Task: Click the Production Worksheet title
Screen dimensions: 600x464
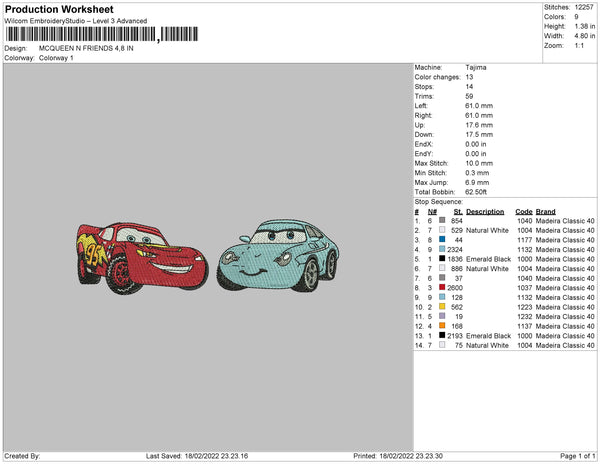Action: pos(59,9)
